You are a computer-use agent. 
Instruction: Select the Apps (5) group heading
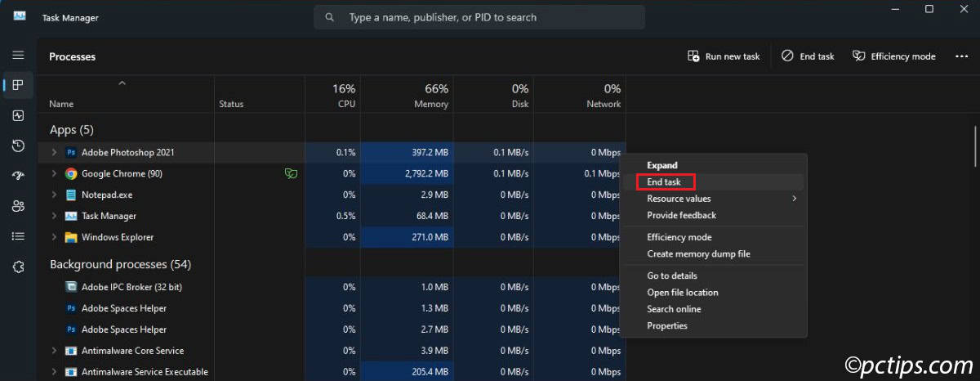tap(72, 130)
